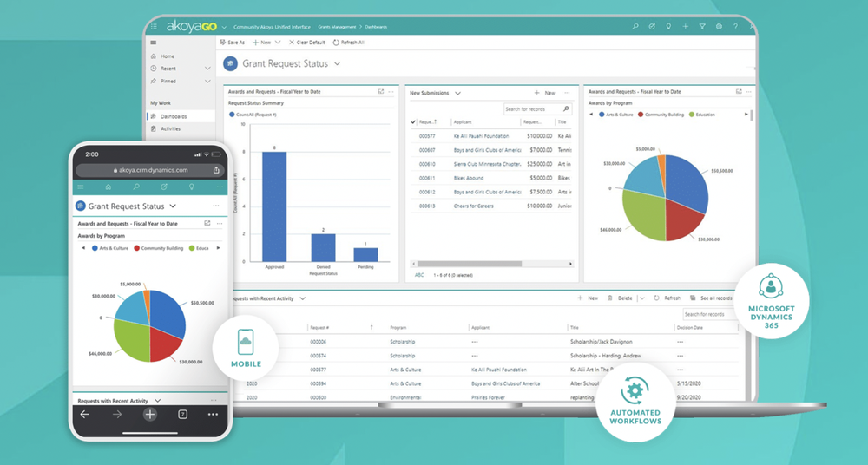Tap the phone hamburger menu icon
This screenshot has height=465, width=868.
click(x=81, y=187)
